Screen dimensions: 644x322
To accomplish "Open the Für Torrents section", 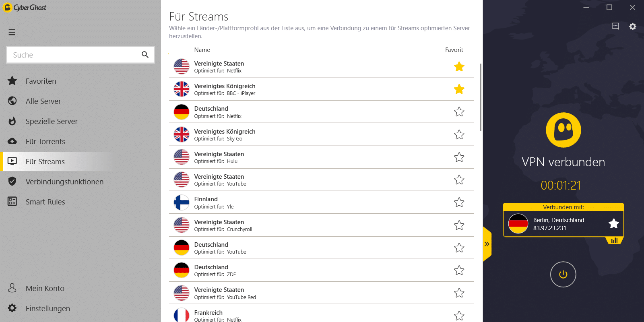I will coord(45,142).
